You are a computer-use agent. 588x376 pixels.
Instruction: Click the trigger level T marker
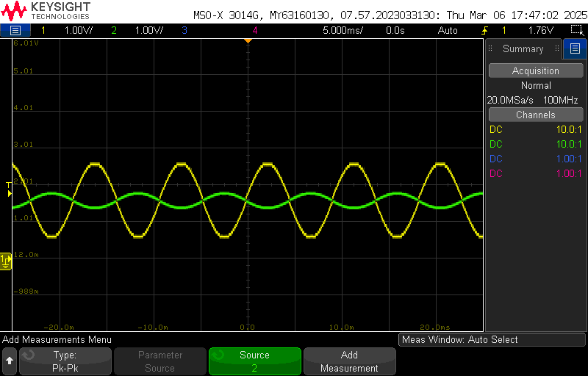(x=9, y=184)
